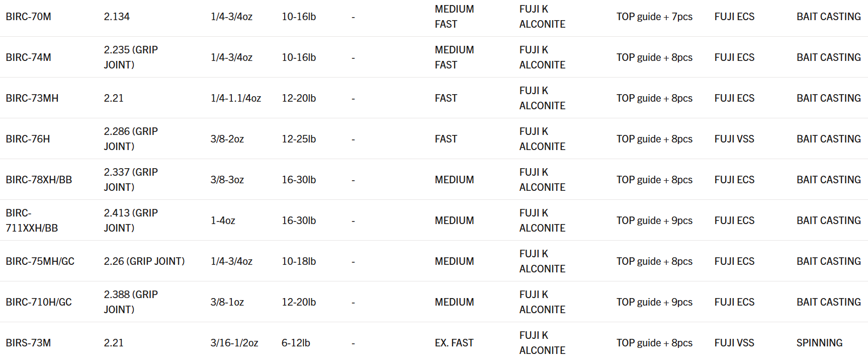Select the 3/8-2oz lure weight value
The image size is (868, 361).
coord(227,139)
